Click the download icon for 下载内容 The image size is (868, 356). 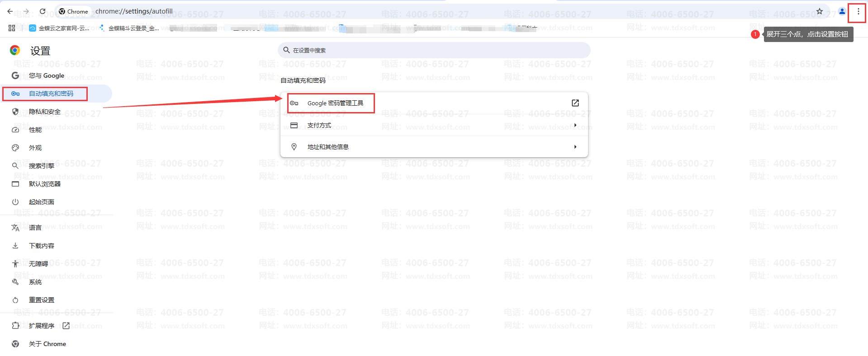15,246
